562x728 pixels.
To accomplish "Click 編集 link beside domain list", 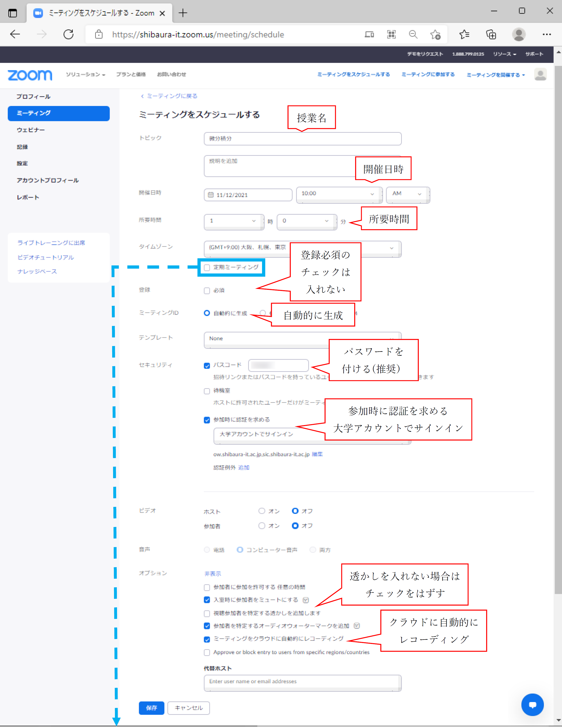I will point(317,454).
